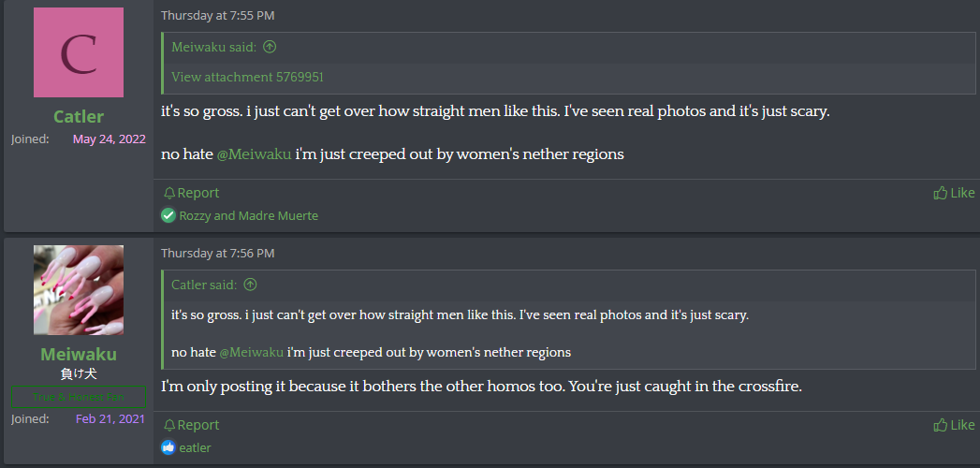This screenshot has height=468, width=980.
Task: Click the "eatler" reaction name
Action: tap(195, 447)
